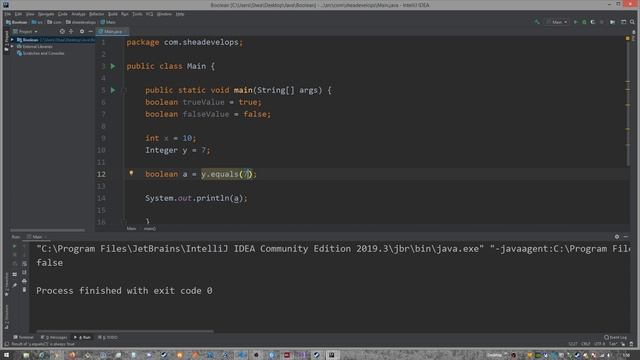Open the Run tool window tab at bottom
Screen dimensions: 640x360
[x=82, y=338]
